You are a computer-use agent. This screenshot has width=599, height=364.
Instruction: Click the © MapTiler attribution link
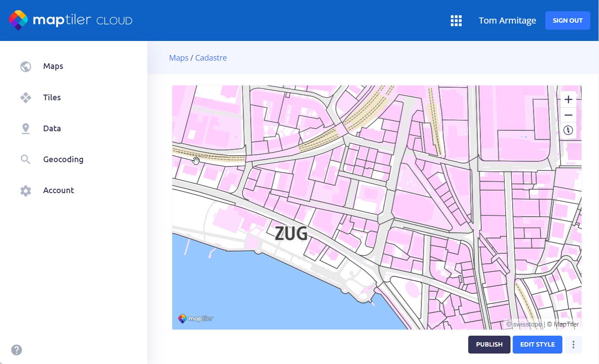click(564, 324)
